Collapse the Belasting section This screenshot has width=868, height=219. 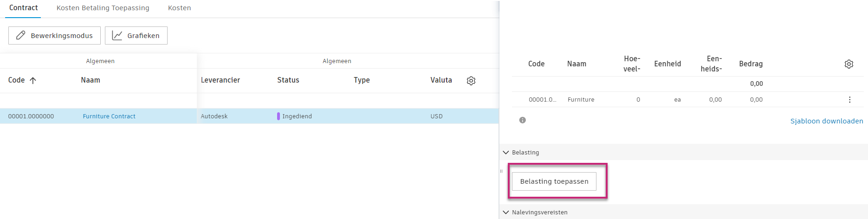(x=506, y=153)
